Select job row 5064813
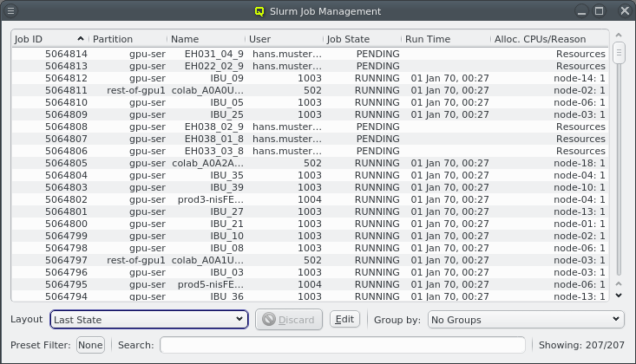The width and height of the screenshot is (636, 364). coord(310,66)
